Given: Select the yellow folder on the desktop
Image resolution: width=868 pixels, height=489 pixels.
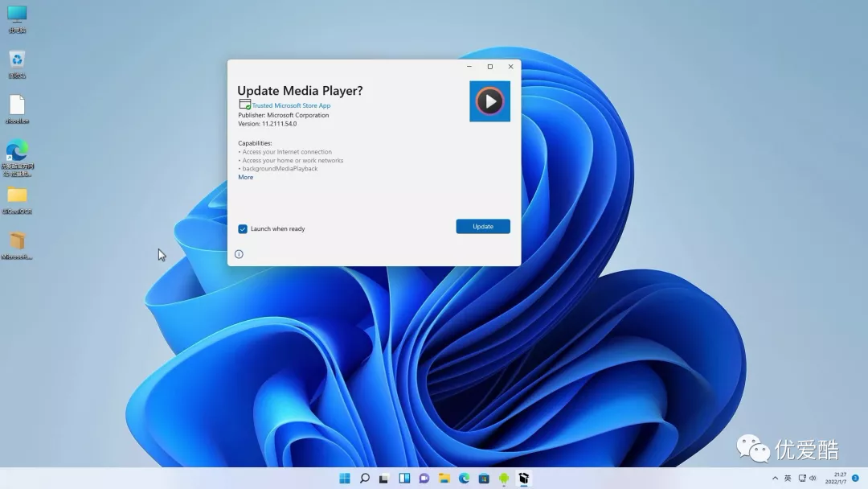Looking at the screenshot, I should point(17,200).
